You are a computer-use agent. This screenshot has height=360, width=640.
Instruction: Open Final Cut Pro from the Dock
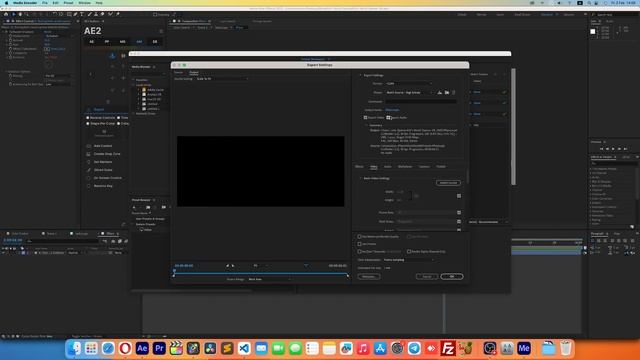pyautogui.click(x=176, y=348)
